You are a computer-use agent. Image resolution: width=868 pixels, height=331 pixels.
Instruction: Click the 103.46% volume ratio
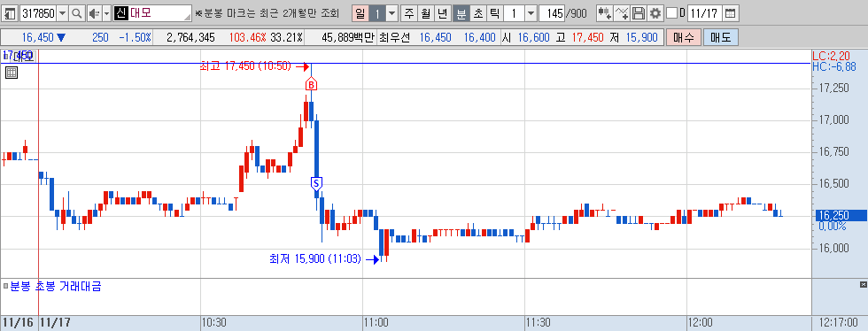[x=247, y=38]
